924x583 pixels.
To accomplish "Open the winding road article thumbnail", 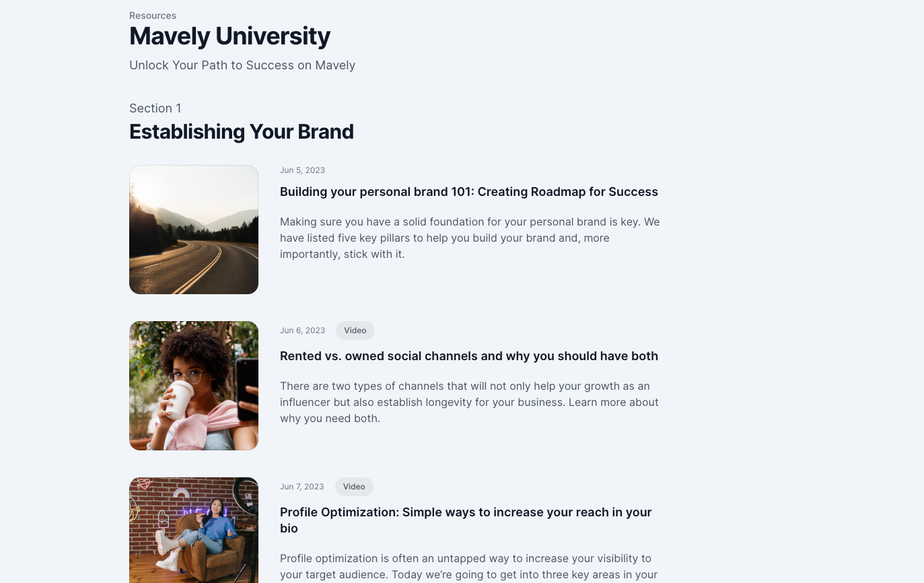I will click(x=194, y=230).
